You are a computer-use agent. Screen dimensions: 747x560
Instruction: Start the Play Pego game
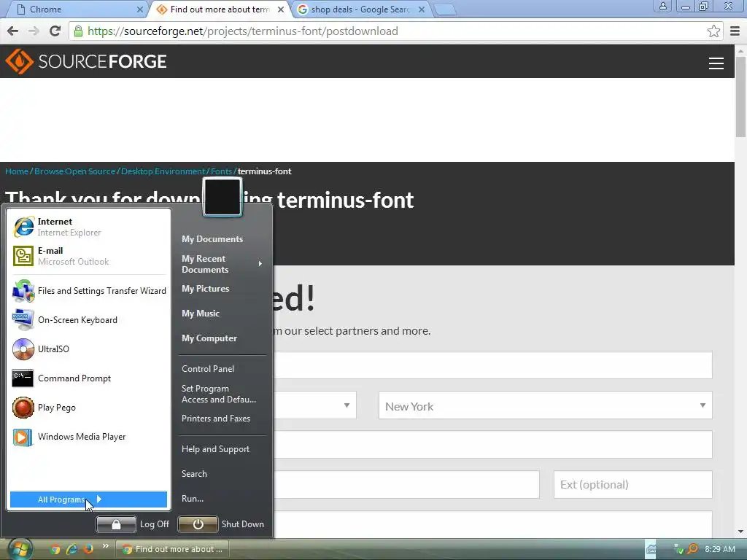click(x=88, y=408)
